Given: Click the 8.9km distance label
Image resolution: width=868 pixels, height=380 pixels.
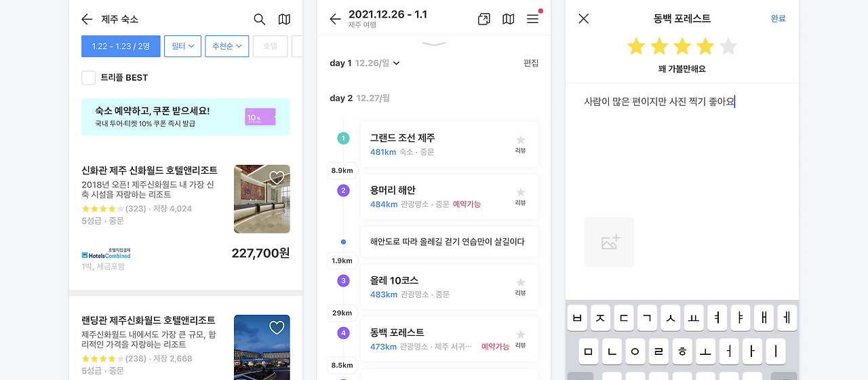Looking at the screenshot, I should (341, 171).
